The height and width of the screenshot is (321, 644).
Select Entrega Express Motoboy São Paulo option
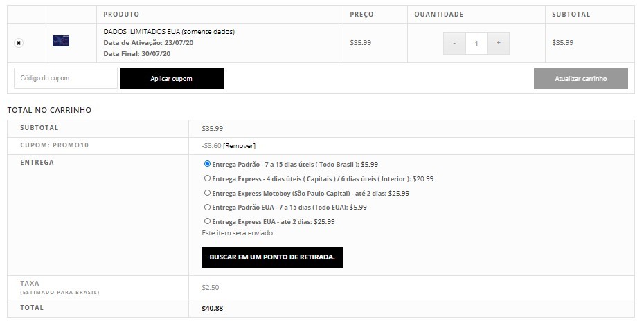click(x=208, y=192)
